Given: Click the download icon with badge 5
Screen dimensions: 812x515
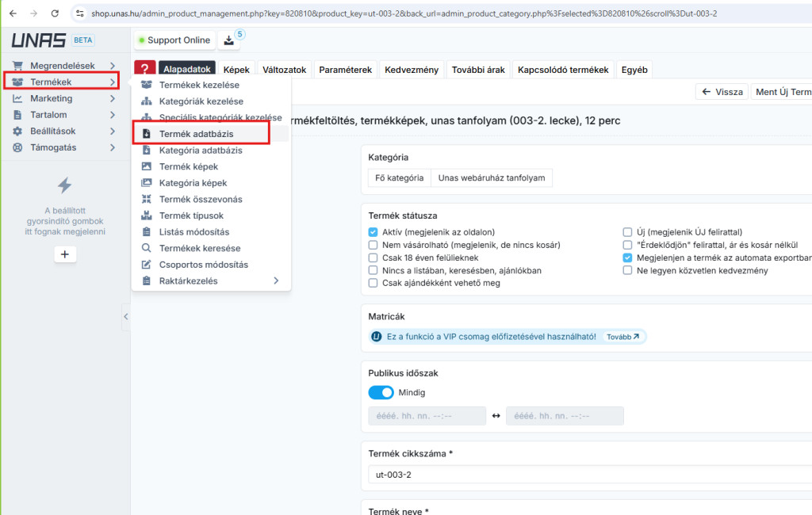Looking at the screenshot, I should [x=228, y=40].
